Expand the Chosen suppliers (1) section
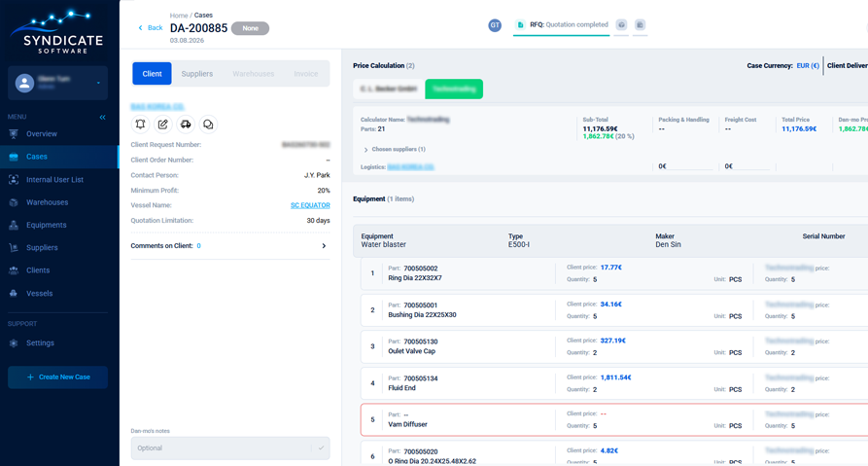 [396, 150]
